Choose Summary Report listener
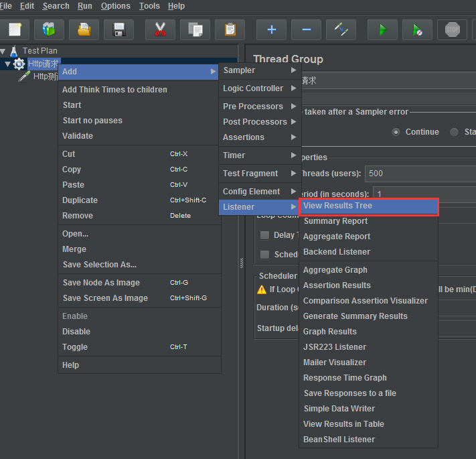 click(x=368, y=221)
